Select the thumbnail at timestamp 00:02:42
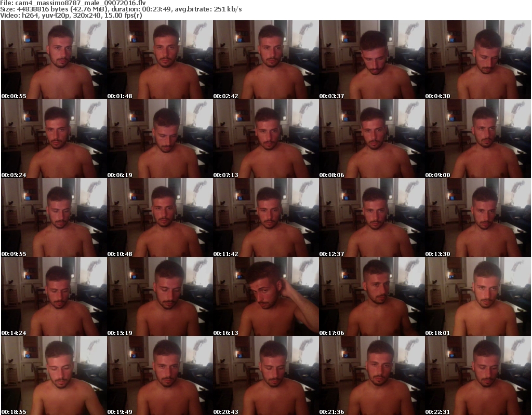 pyautogui.click(x=265, y=60)
